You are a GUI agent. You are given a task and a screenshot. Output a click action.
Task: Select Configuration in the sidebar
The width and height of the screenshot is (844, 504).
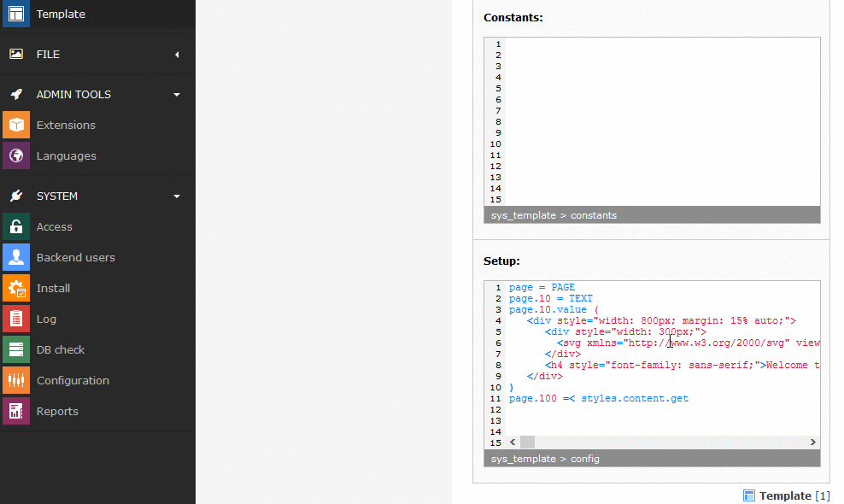[73, 380]
